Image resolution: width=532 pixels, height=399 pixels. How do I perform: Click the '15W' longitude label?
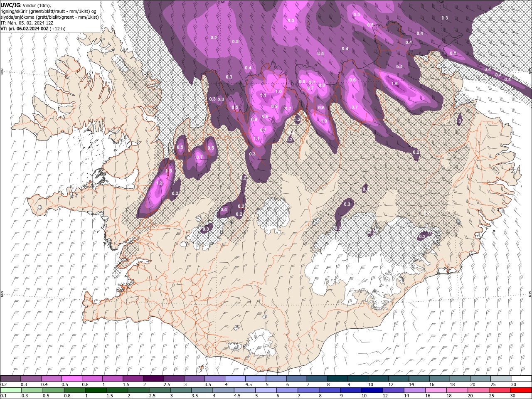(441, 2)
